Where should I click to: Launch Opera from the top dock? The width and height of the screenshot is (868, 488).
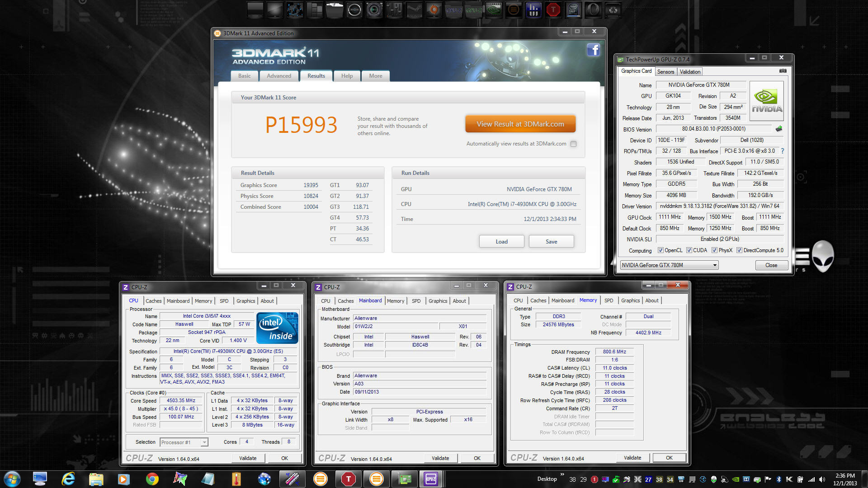(x=593, y=9)
